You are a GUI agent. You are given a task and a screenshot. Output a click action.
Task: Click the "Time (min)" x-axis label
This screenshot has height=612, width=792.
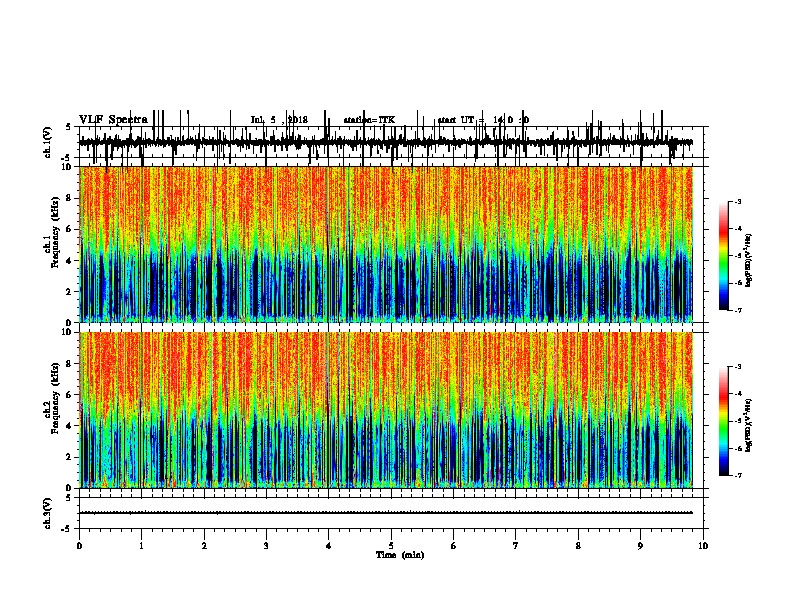click(400, 555)
